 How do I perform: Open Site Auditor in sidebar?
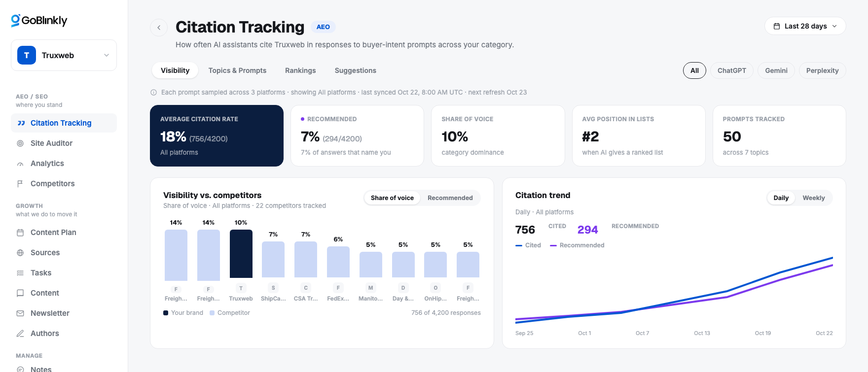pyautogui.click(x=64, y=143)
